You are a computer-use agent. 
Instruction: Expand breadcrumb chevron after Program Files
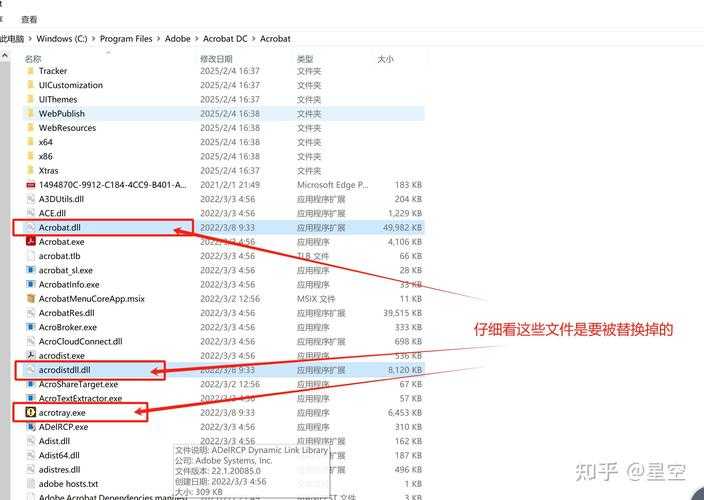(x=158, y=39)
